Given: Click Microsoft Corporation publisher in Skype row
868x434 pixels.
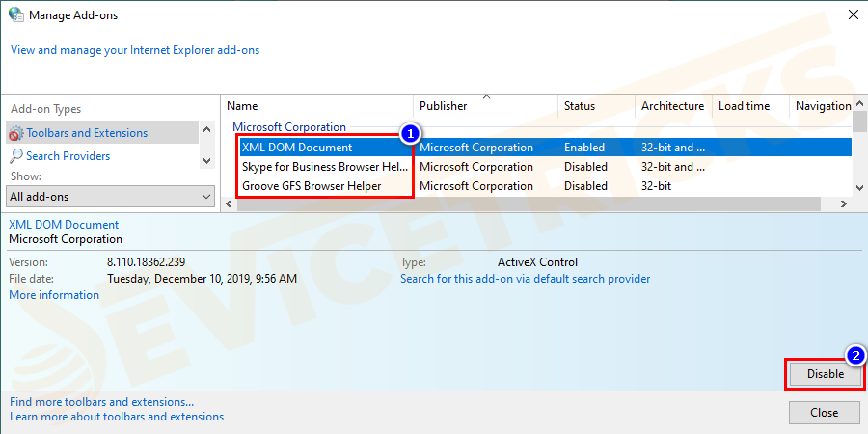Looking at the screenshot, I should coord(476,167).
